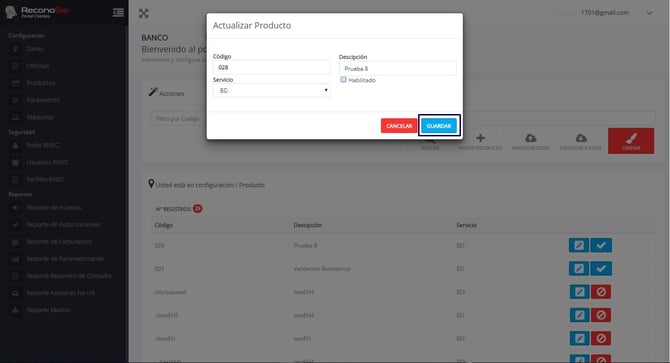Click the fullscreen expand icon
This screenshot has width=670, height=363.
[144, 13]
